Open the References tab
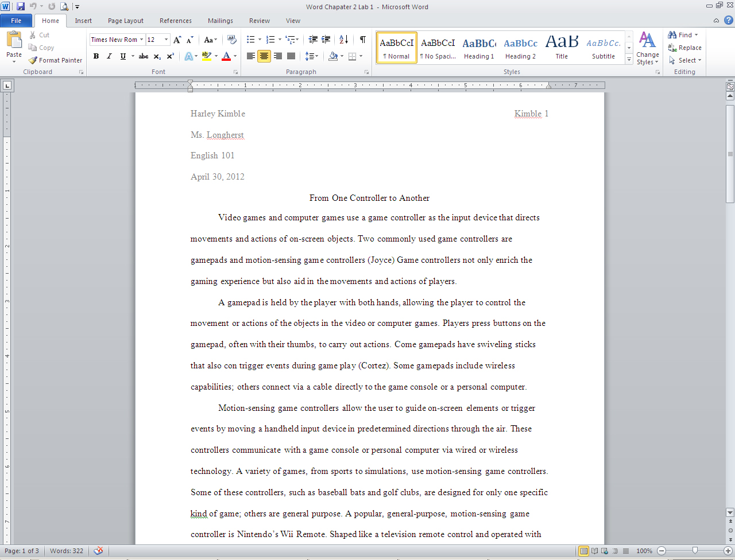 [x=175, y=21]
